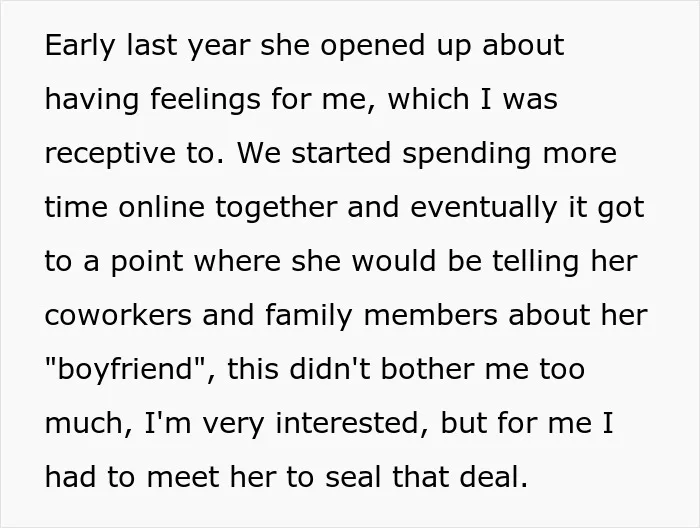Click the word "together" in fourth line
The width and height of the screenshot is (700, 528).
pyautogui.click(x=276, y=208)
